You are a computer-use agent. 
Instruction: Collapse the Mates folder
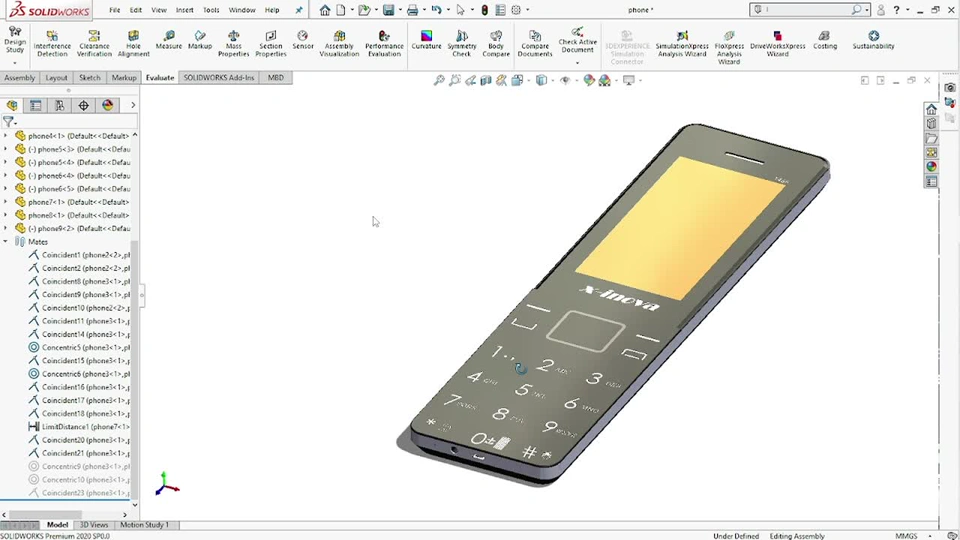click(6, 242)
